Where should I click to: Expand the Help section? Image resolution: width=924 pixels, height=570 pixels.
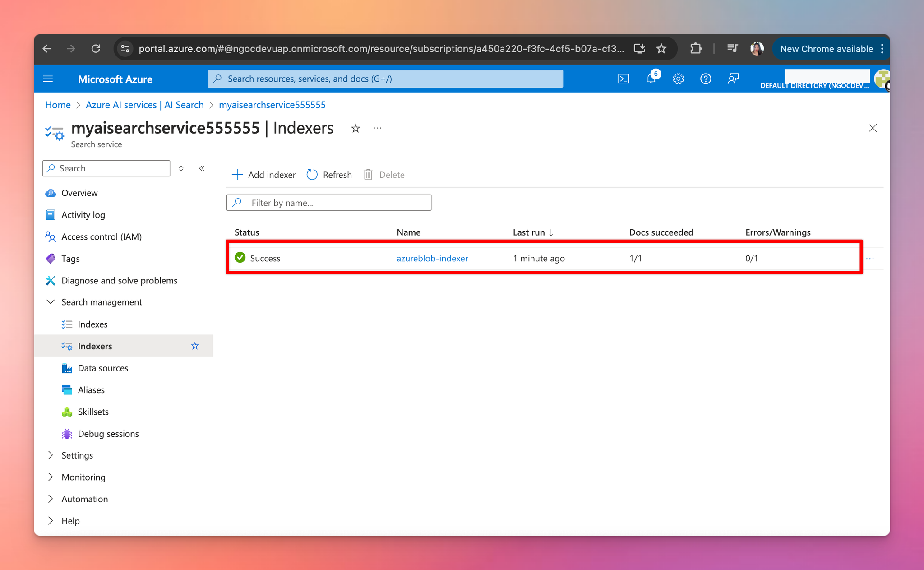click(x=70, y=521)
